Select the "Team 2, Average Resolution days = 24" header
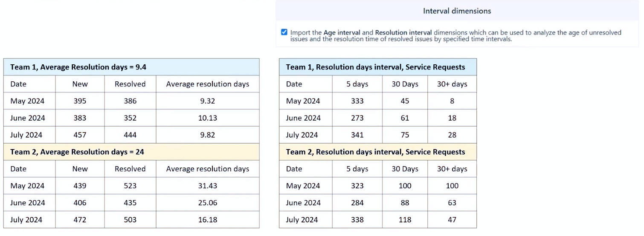Screen dimensions: 644x236 [x=77, y=152]
